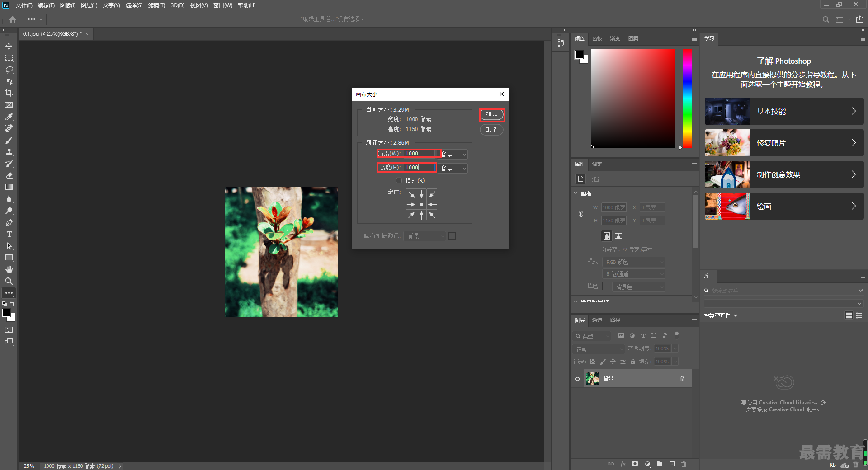This screenshot has width=868, height=470.
Task: Select the Horizontal Type tool
Action: [9, 234]
